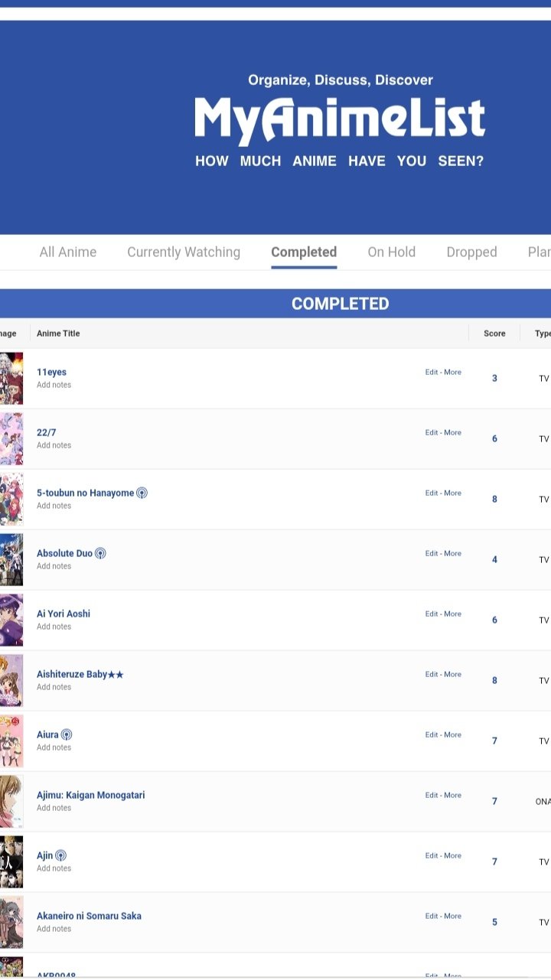The height and width of the screenshot is (980, 551).
Task: Add notes to Aiura entry
Action: click(x=54, y=747)
